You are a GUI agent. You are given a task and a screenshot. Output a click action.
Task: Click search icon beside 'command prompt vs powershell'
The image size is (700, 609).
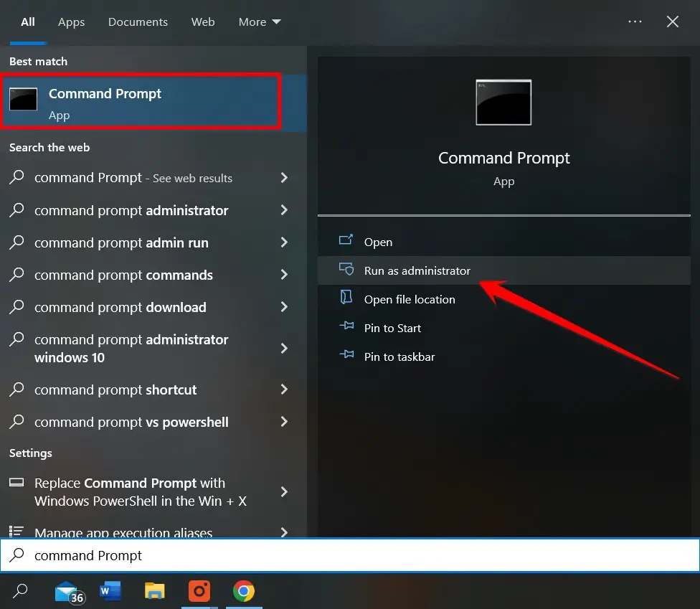[x=16, y=421]
